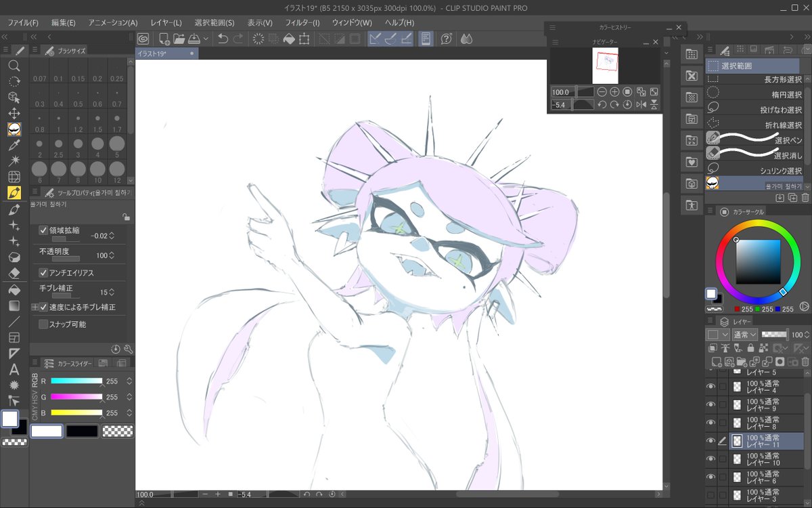Switch to the イラスト19* canvas tab
The image size is (812, 508).
(x=166, y=53)
